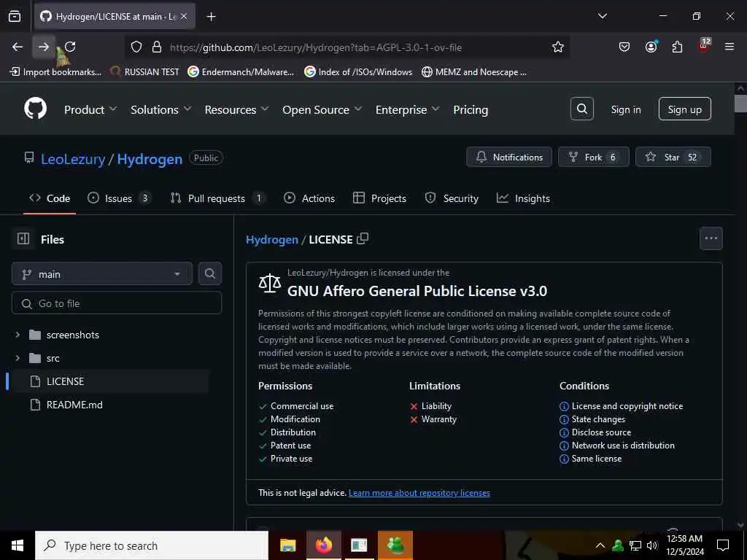Open the RUSSIAN TEST bookmark
The image size is (747, 560).
[145, 72]
